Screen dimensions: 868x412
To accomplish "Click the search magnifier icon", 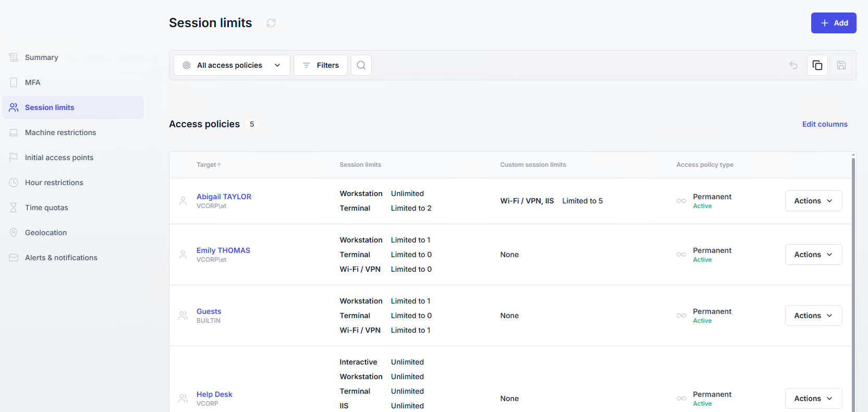I will point(361,65).
